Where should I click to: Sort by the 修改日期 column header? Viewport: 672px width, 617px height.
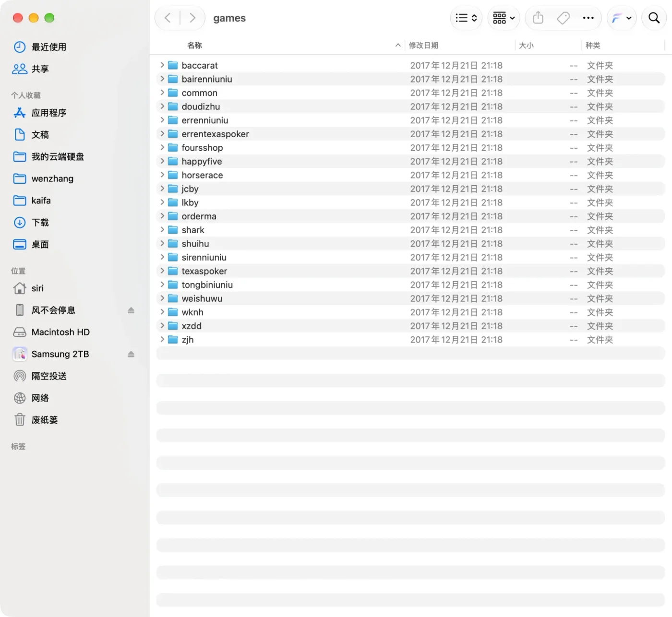click(x=423, y=45)
